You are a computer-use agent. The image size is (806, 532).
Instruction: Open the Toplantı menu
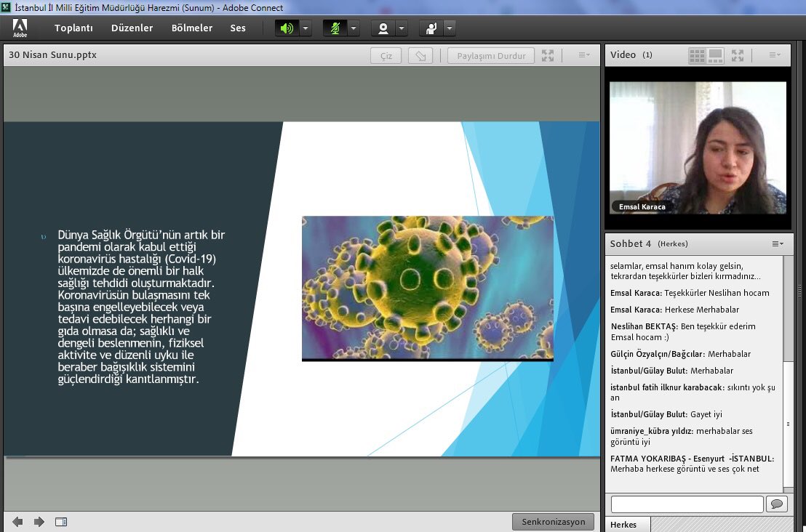pyautogui.click(x=73, y=28)
